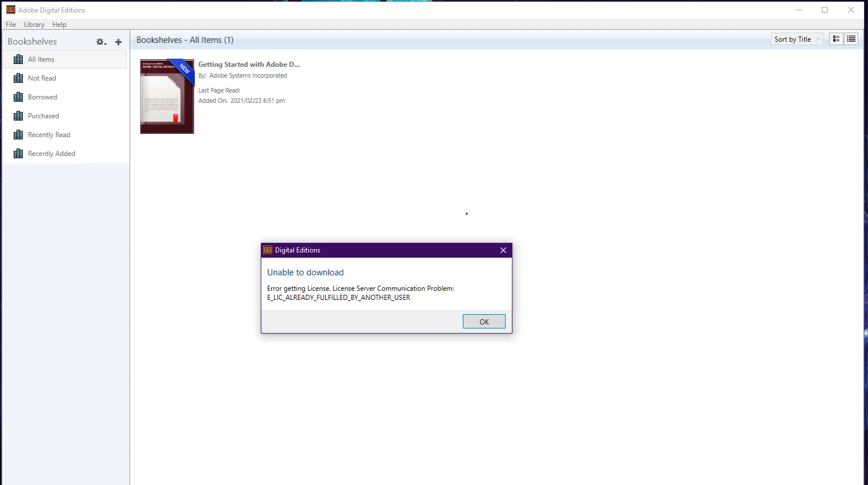Image resolution: width=868 pixels, height=485 pixels.
Task: Open the Sort by Title dropdown
Action: 797,39
